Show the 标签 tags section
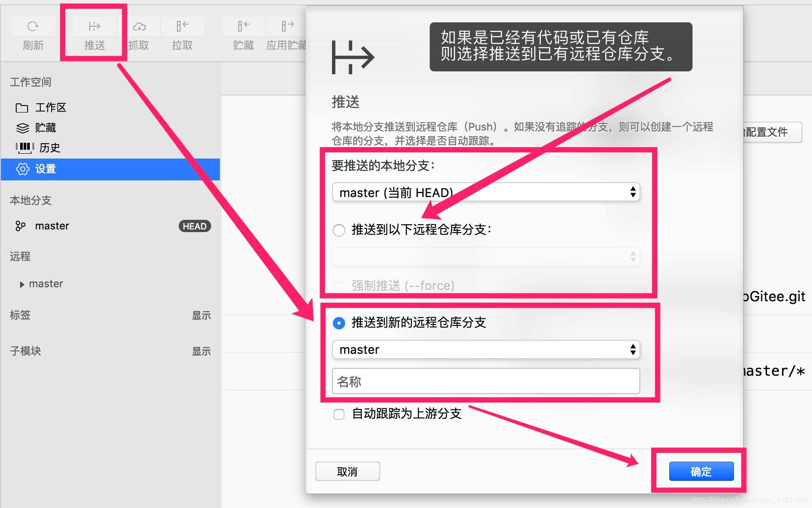 201,315
